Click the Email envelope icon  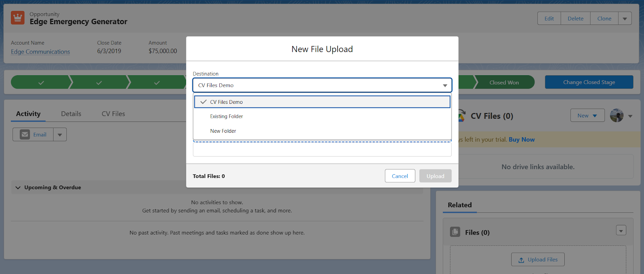(25, 134)
